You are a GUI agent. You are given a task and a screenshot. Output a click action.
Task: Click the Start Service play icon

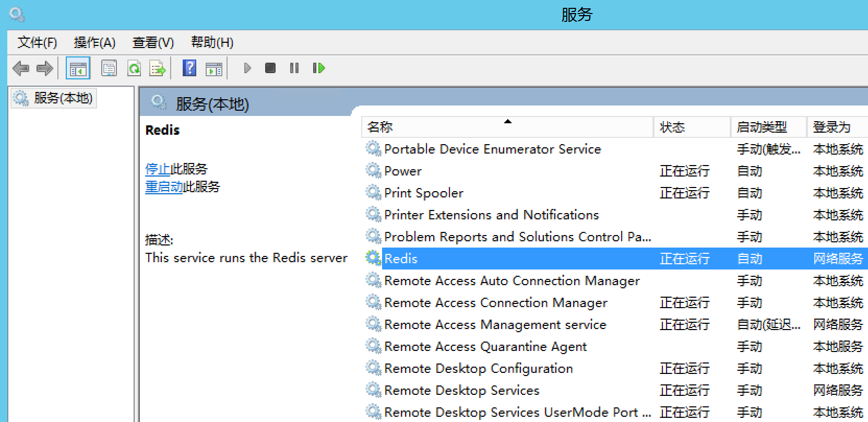(247, 68)
